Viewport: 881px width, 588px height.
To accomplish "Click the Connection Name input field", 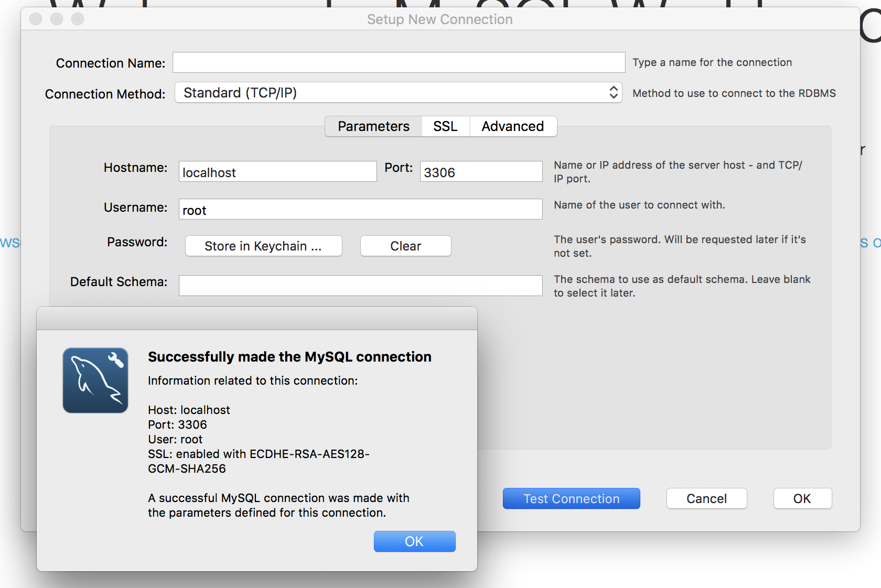I will coord(399,62).
